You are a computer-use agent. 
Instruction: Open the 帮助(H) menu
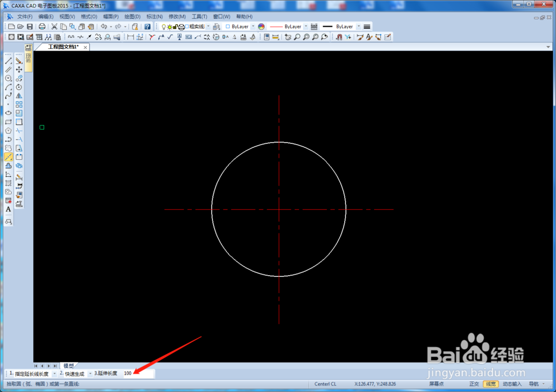point(244,17)
